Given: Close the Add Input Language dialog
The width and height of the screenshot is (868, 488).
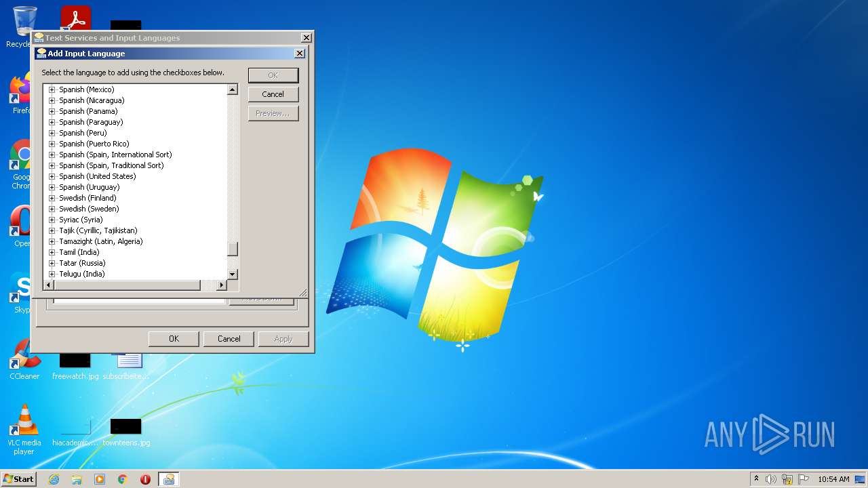Looking at the screenshot, I should tap(300, 54).
